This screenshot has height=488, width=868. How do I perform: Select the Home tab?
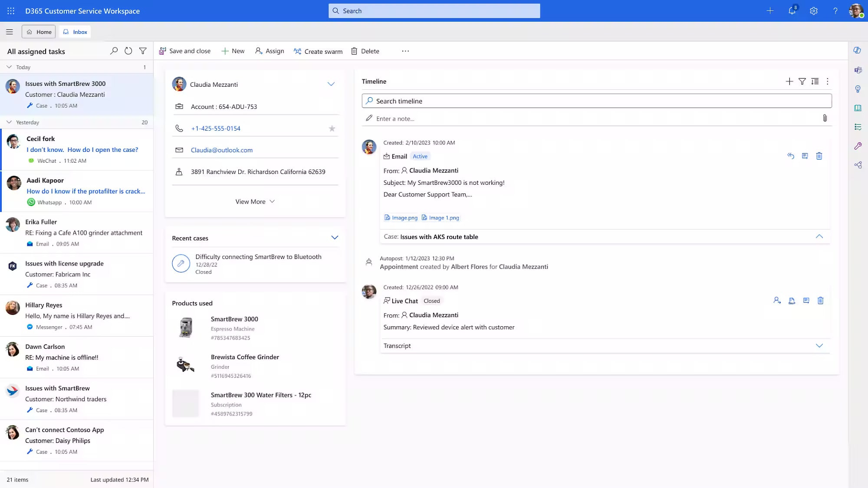tap(39, 32)
